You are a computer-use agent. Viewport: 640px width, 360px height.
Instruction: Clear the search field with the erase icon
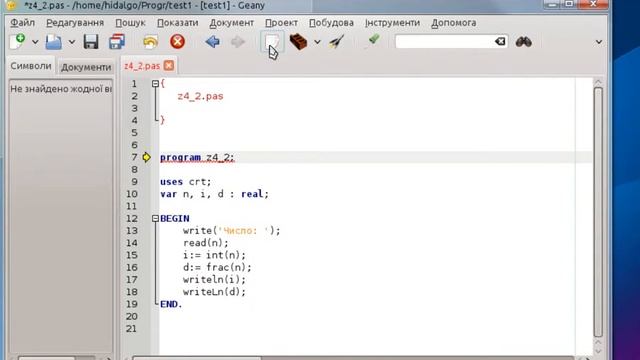tap(500, 42)
